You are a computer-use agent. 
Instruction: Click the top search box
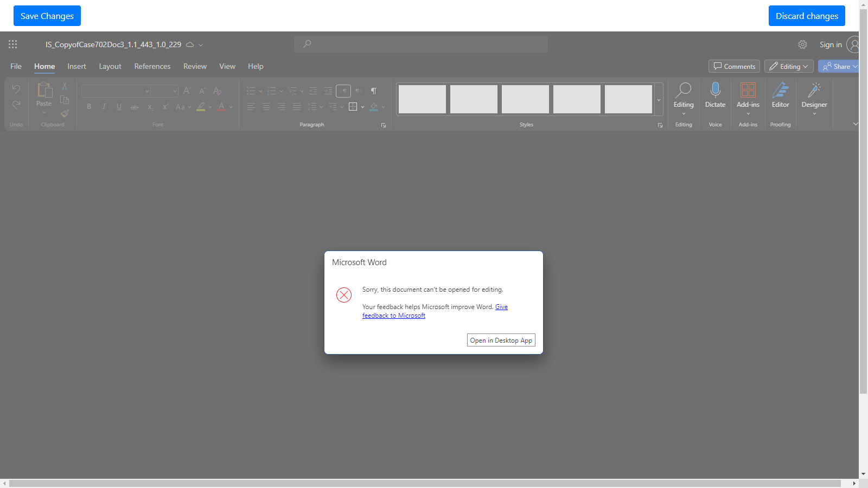point(420,44)
